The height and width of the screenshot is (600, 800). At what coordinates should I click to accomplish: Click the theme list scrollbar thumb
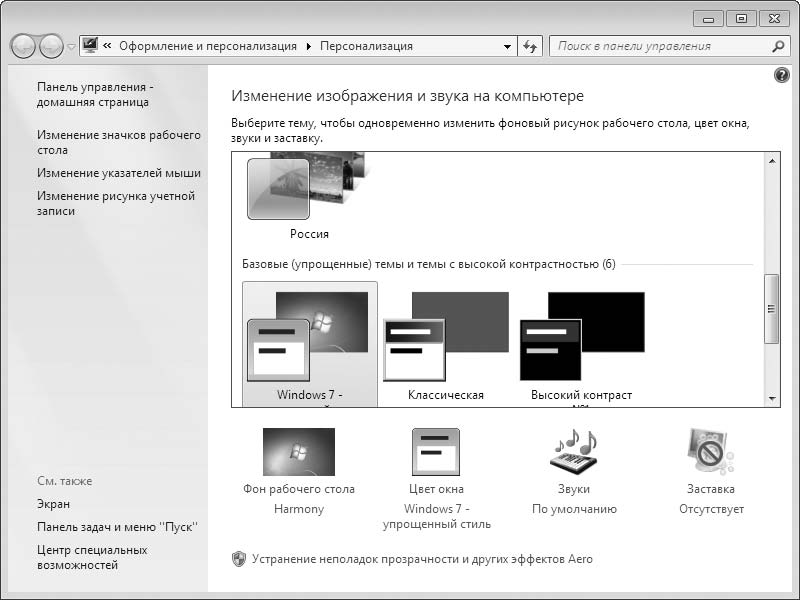coord(771,309)
